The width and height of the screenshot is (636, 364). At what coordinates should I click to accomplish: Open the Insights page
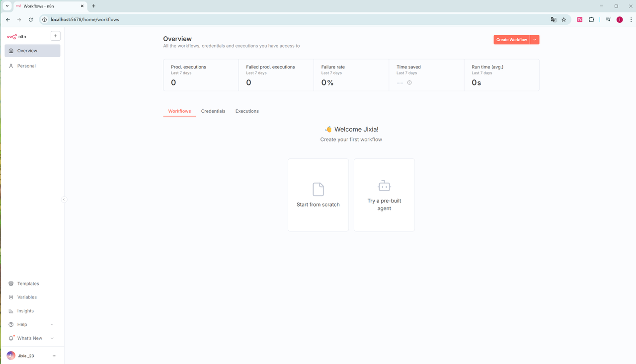click(x=33, y=311)
